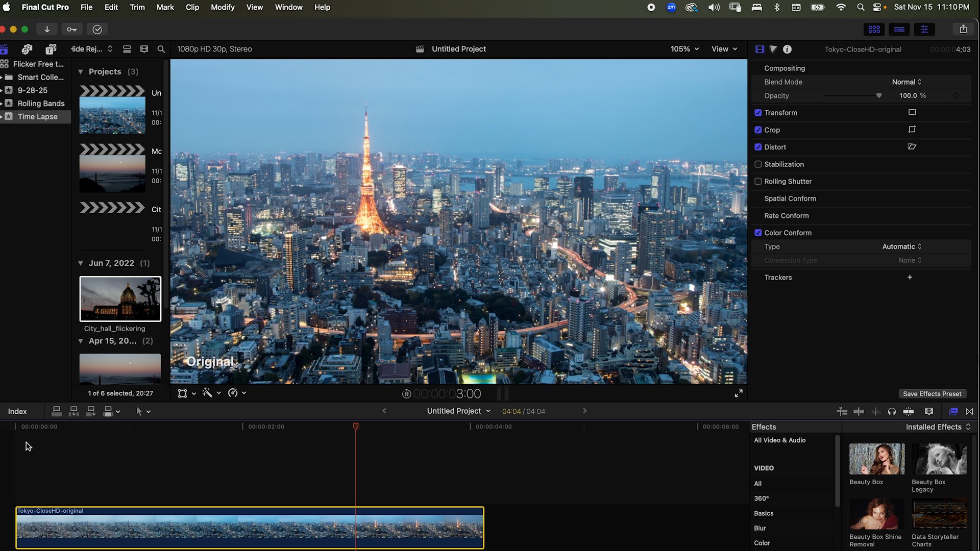
Task: Open the Transform tool icon below viewer
Action: click(182, 393)
